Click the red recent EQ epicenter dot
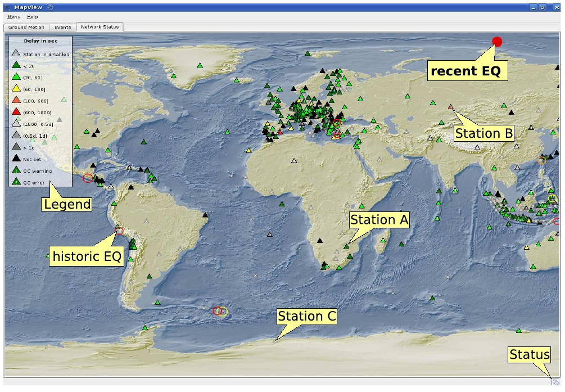This screenshot has height=392, width=565. [x=497, y=41]
